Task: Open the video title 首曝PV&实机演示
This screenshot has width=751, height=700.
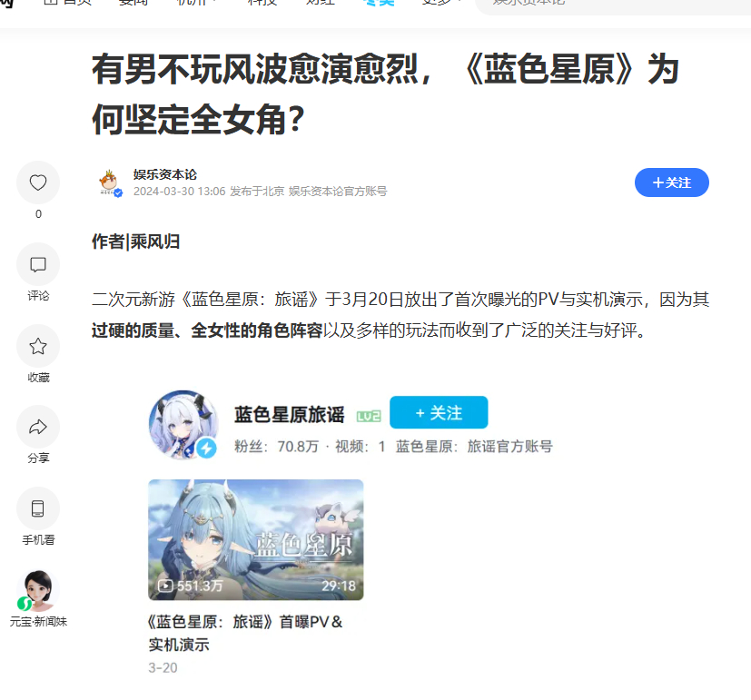Action: (245, 633)
